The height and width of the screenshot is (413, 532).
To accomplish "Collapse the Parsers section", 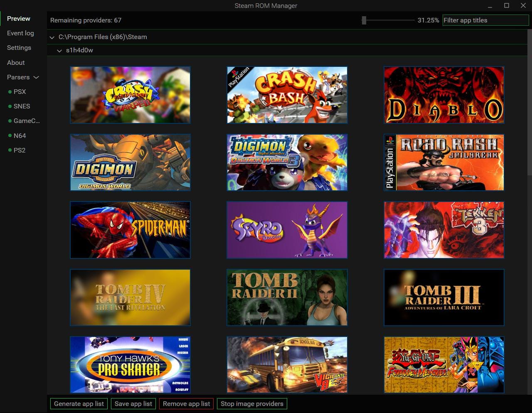I will click(x=36, y=77).
